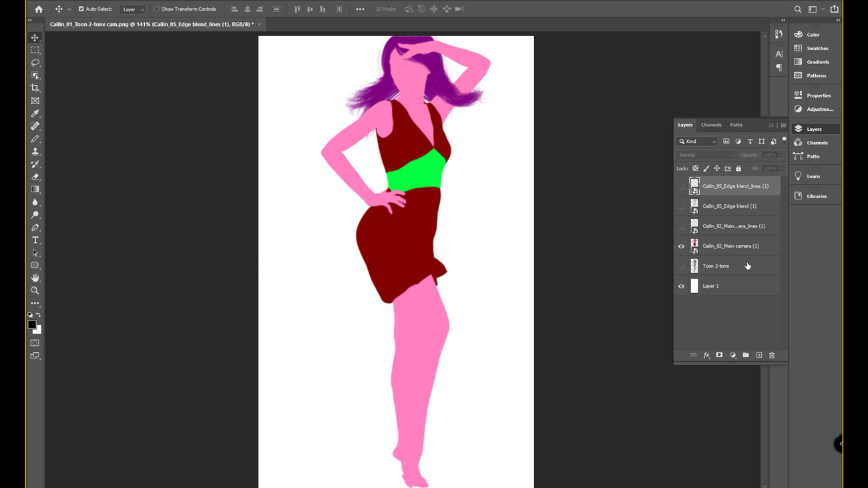
Task: Create a new layer group
Action: (x=746, y=355)
